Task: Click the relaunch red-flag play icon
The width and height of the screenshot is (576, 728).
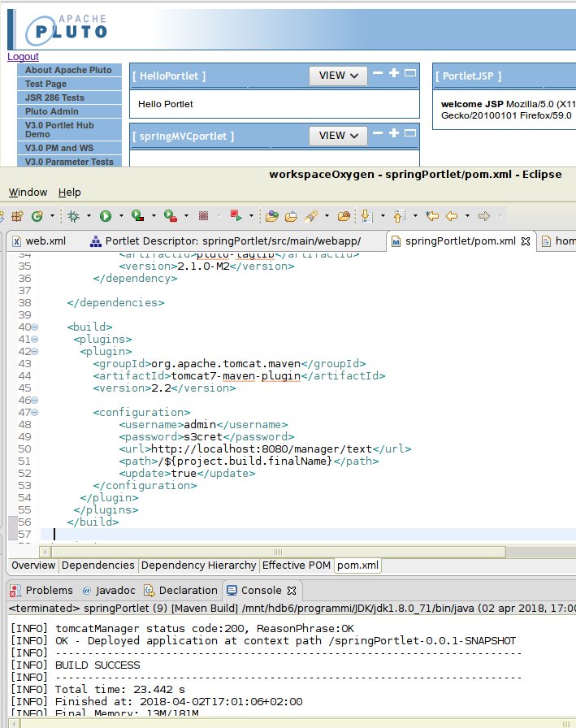Action: (x=236, y=215)
